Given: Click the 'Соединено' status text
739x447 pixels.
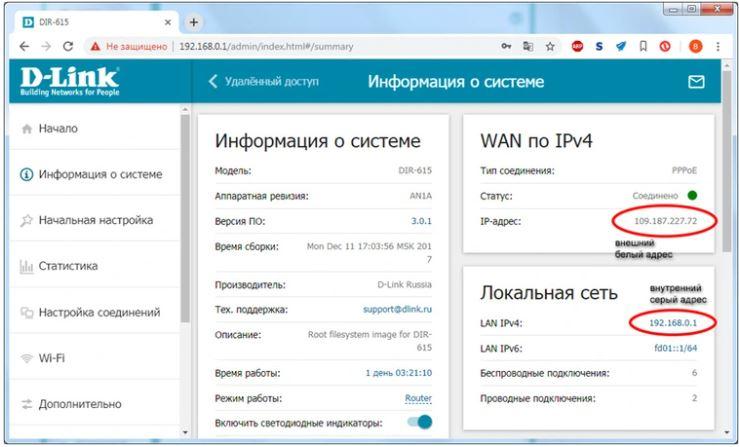Looking at the screenshot, I should (x=655, y=195).
